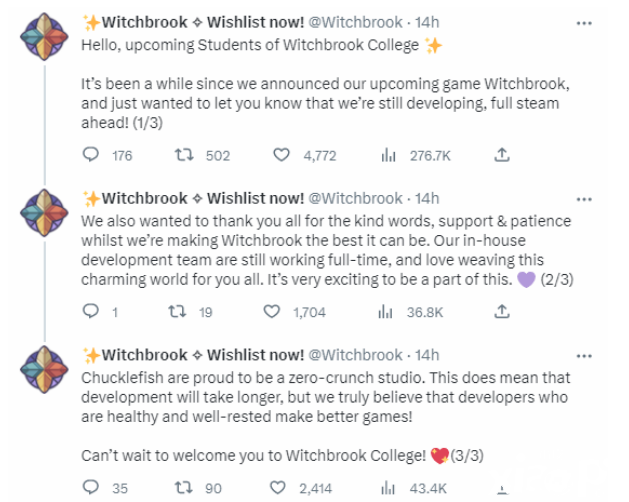
Task: Retweet the third tweet with 90 retweets
Action: click(x=184, y=488)
